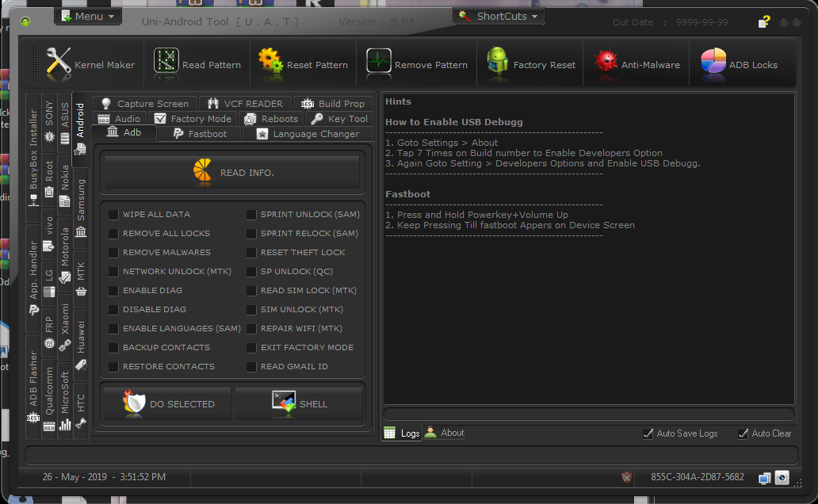Open the Huawei side tab
Screen dimensions: 818x504
click(x=81, y=346)
